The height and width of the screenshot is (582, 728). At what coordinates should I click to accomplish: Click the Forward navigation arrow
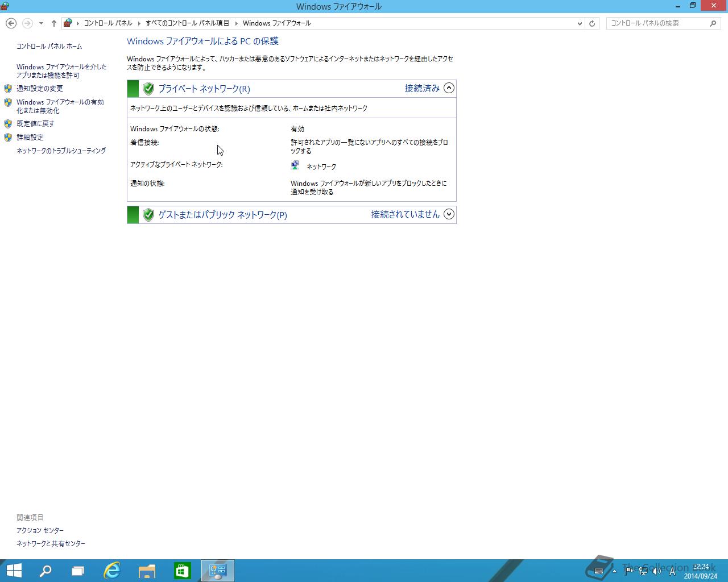(x=27, y=23)
